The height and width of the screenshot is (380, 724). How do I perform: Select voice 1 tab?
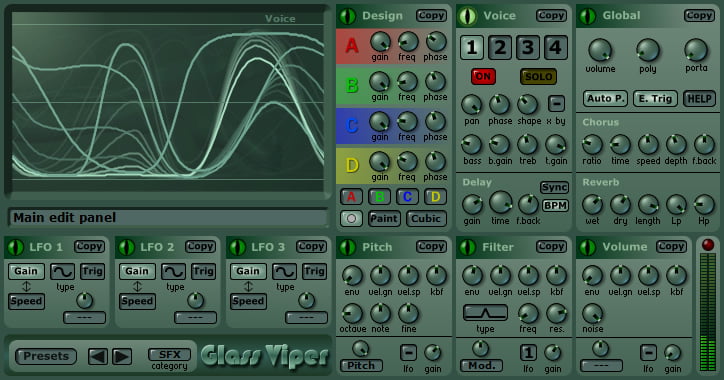tap(471, 48)
